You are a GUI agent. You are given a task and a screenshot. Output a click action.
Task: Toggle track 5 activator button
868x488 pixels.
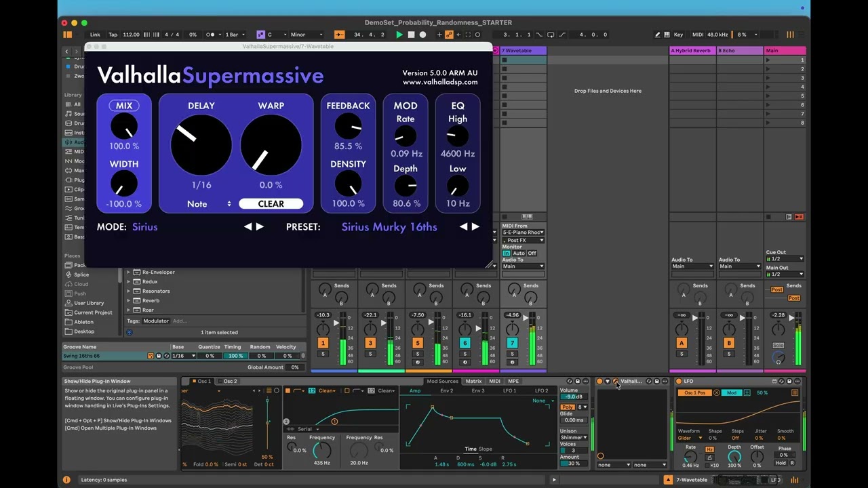click(418, 343)
